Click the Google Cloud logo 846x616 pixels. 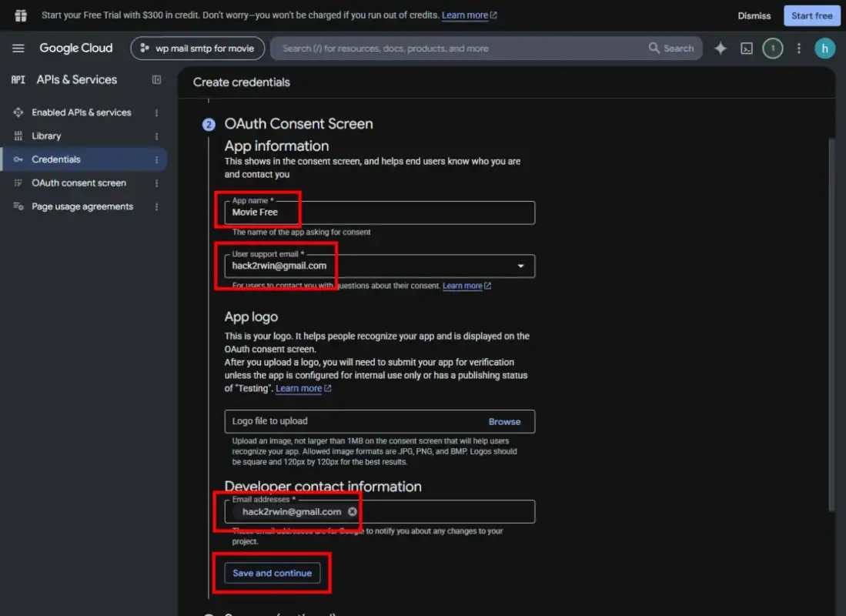tap(76, 48)
